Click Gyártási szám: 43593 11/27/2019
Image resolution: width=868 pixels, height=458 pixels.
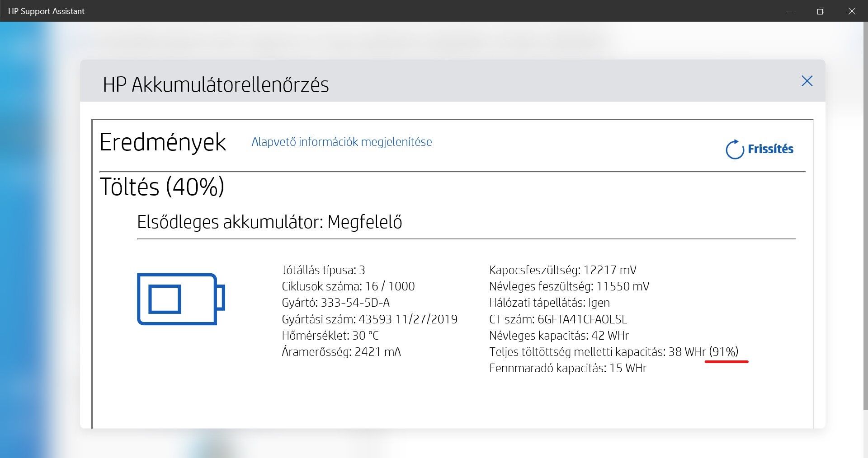pyautogui.click(x=369, y=319)
